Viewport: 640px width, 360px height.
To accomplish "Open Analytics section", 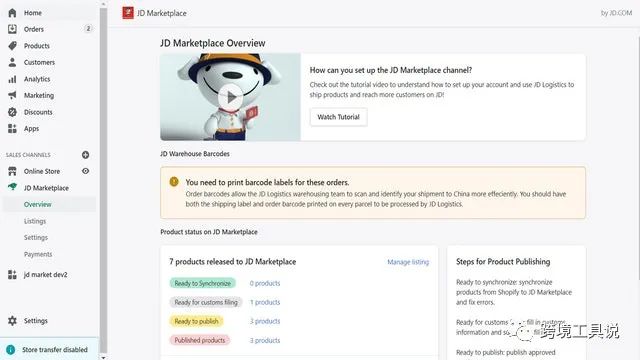I will [x=37, y=79].
